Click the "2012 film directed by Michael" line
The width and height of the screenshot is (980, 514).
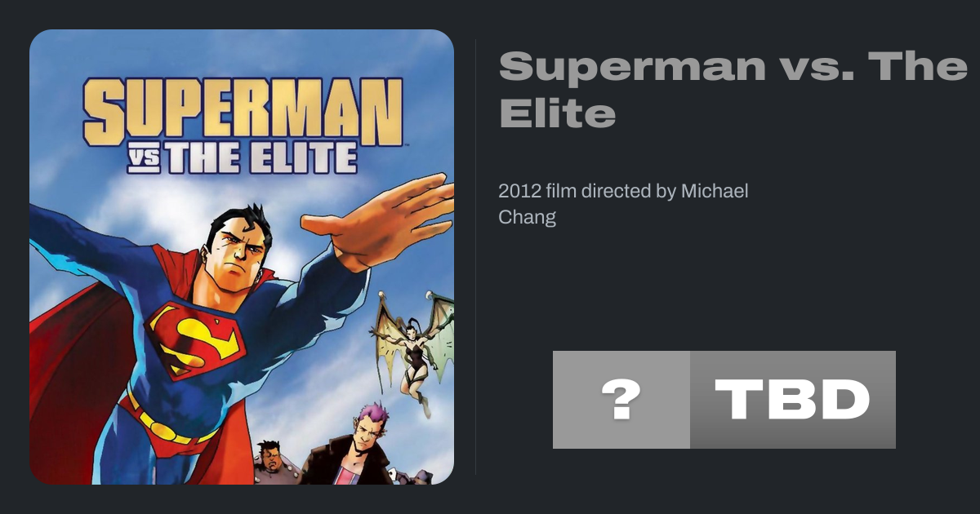tap(623, 192)
